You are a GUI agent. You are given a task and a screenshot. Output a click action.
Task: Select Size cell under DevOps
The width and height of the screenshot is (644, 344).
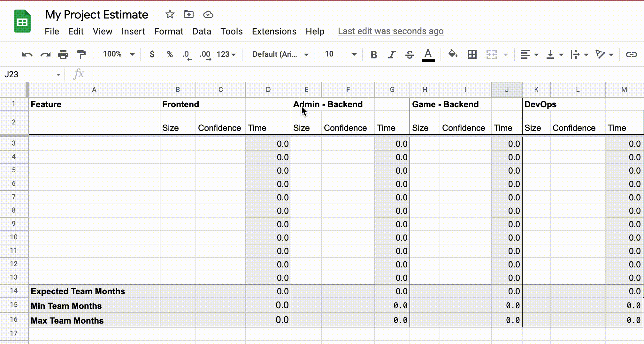pyautogui.click(x=536, y=123)
